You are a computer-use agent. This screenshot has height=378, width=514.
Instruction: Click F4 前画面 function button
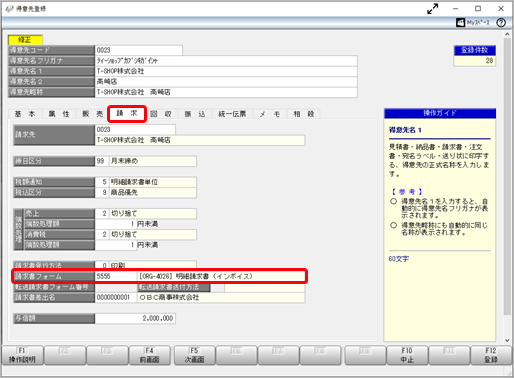point(150,355)
